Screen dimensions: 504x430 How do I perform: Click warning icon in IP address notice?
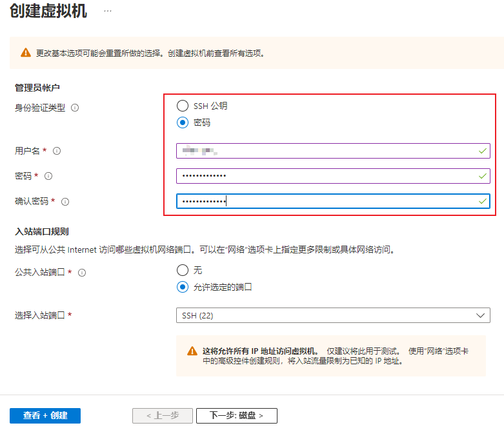pyautogui.click(x=192, y=351)
